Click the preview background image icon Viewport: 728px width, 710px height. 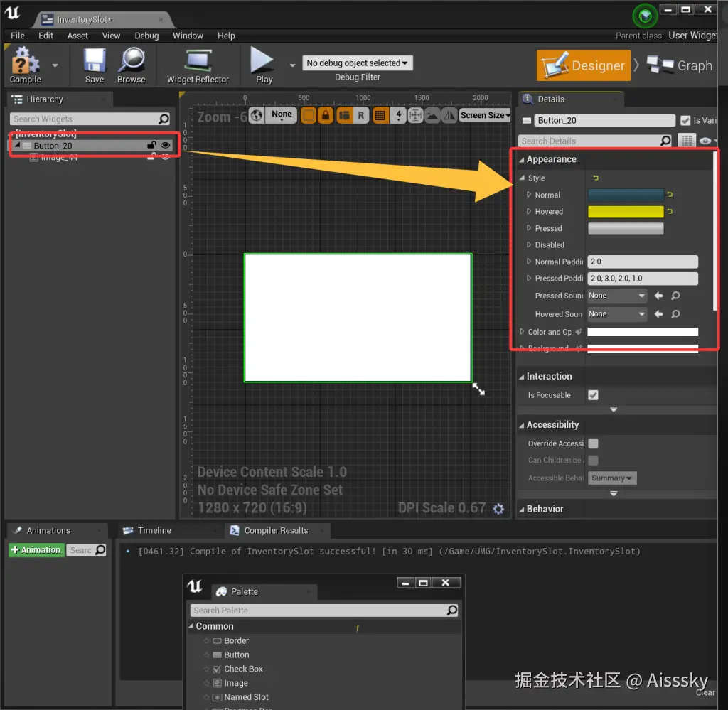tap(432, 115)
